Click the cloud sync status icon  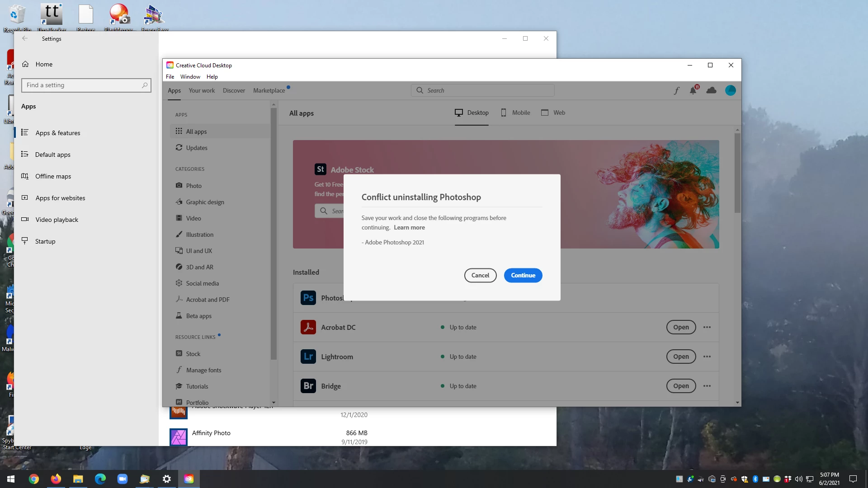pos(711,90)
